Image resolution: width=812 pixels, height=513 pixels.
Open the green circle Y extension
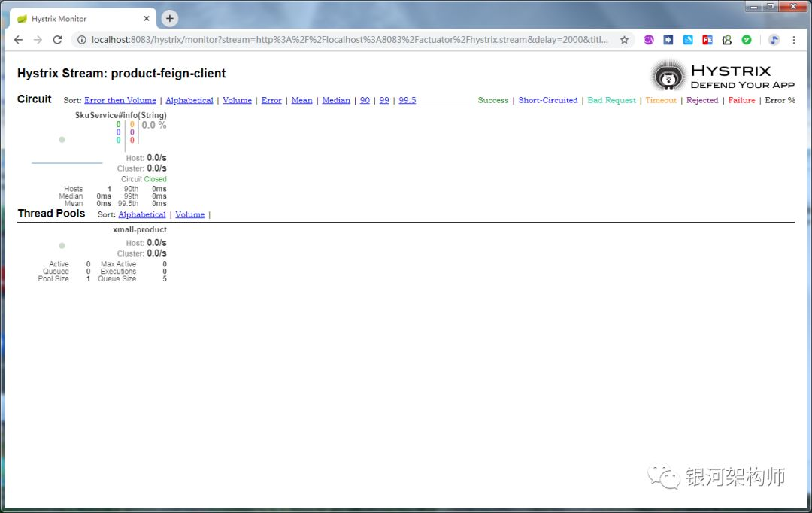point(747,40)
